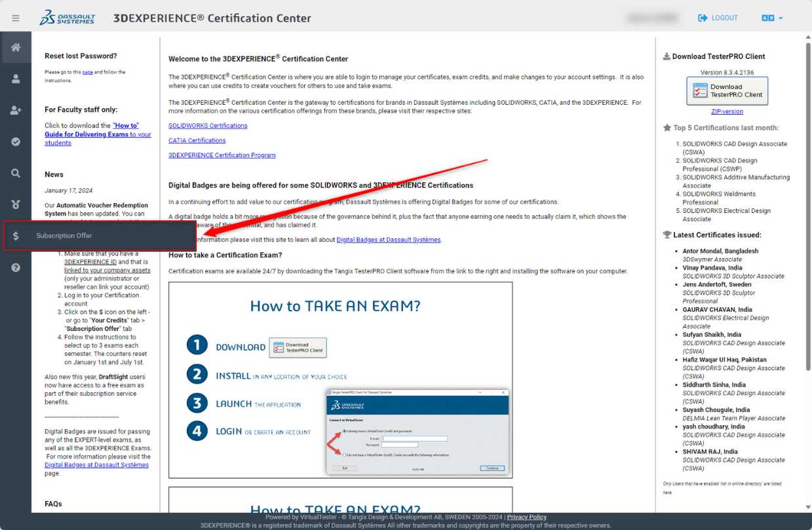Screen dimensions: 812x530
Task: Click the 'Reset lost Password?' heading
Action: (81, 56)
